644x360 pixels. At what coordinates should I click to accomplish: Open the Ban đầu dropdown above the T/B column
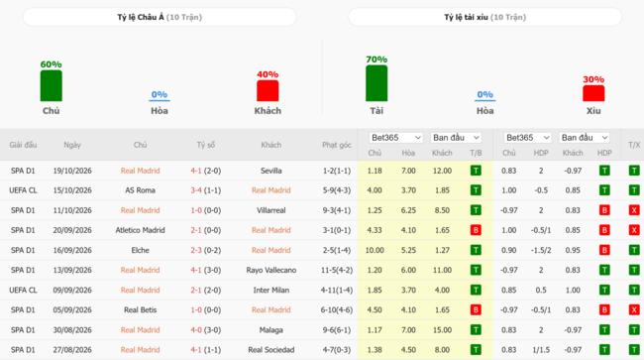[x=456, y=138]
